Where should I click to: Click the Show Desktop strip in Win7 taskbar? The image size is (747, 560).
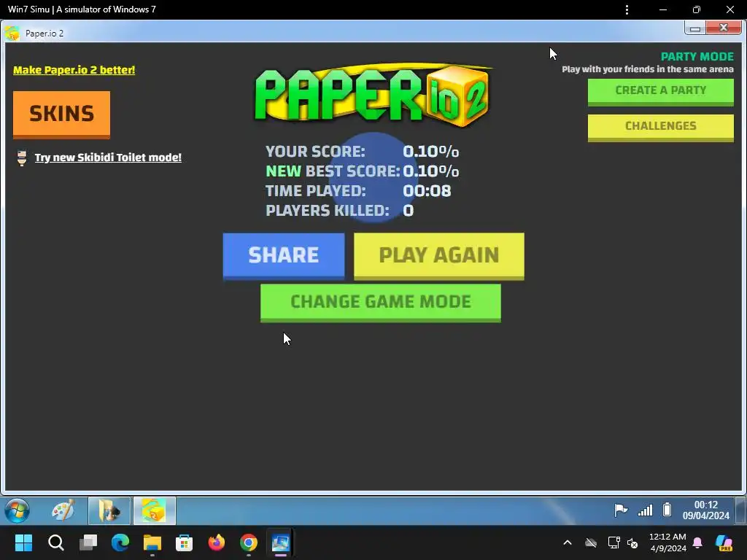pos(741,510)
